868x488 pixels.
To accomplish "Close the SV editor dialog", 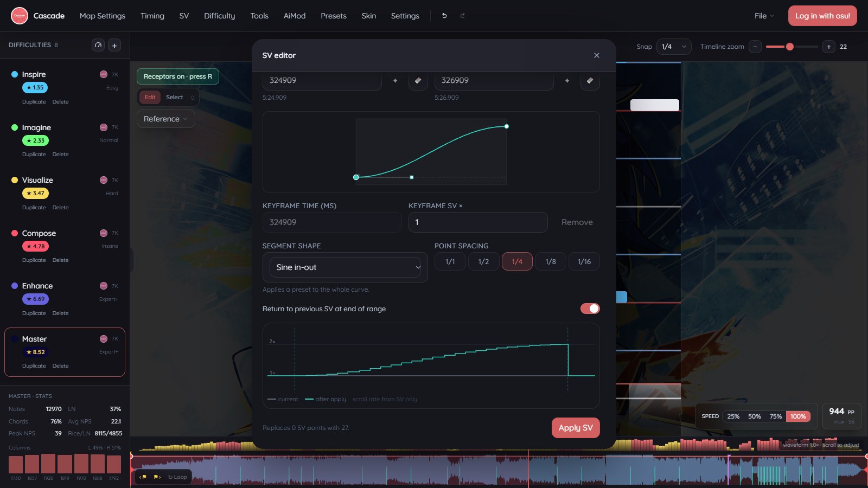I will click(597, 55).
